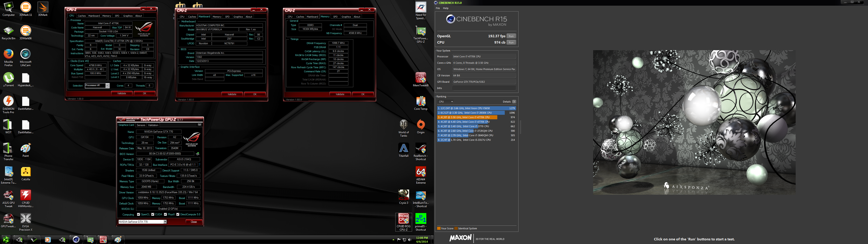Image resolution: width=868 pixels, height=244 pixels.
Task: Open Core Temp desktop icon
Action: point(421,103)
